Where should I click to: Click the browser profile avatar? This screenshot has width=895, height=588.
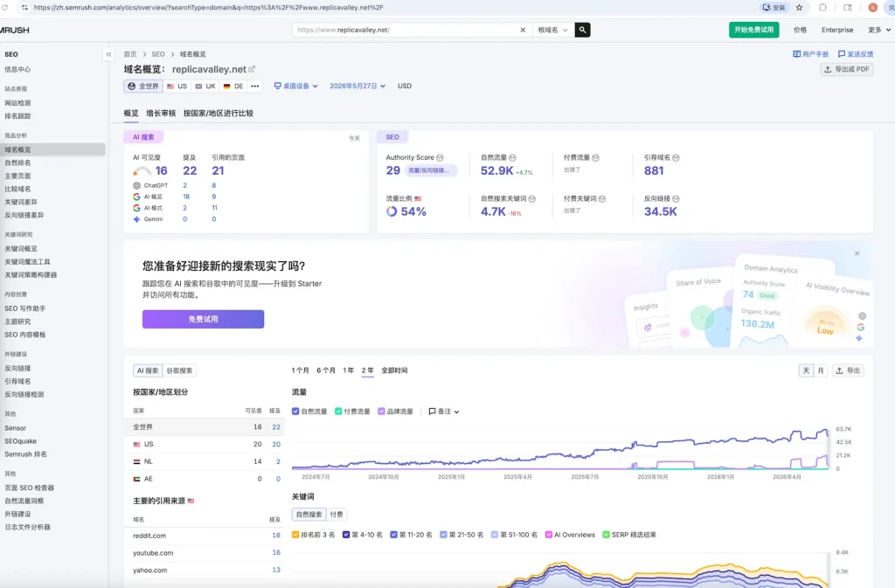coord(872,7)
